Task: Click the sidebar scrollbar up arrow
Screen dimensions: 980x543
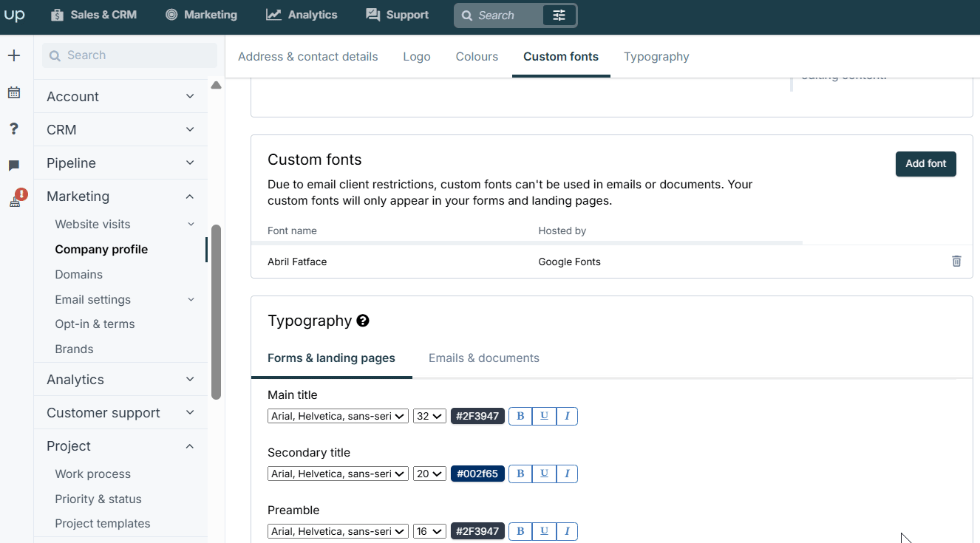Action: coord(216,86)
